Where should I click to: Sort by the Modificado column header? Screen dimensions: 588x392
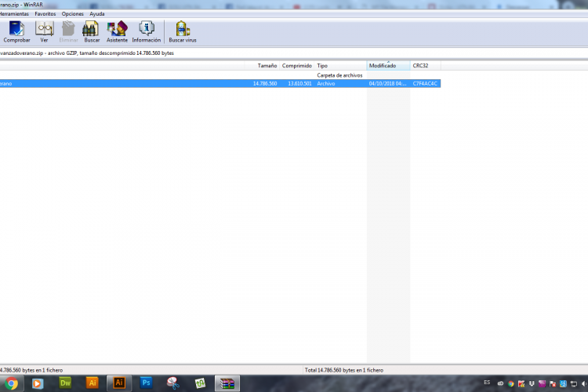383,66
